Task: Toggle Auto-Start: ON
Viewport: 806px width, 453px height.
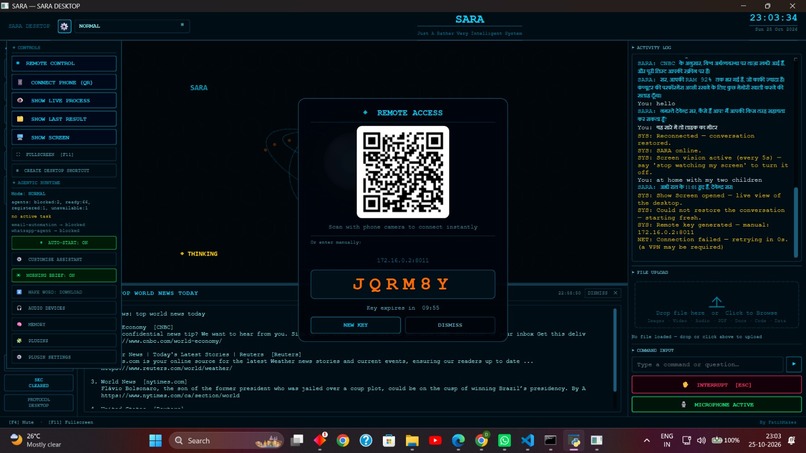Action: point(64,243)
